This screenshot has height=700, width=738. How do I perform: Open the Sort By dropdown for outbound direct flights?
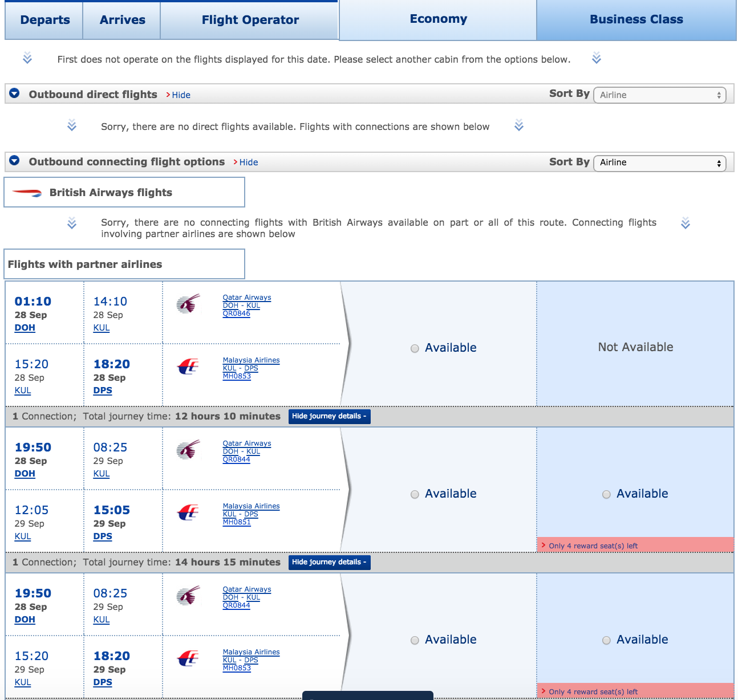(659, 95)
